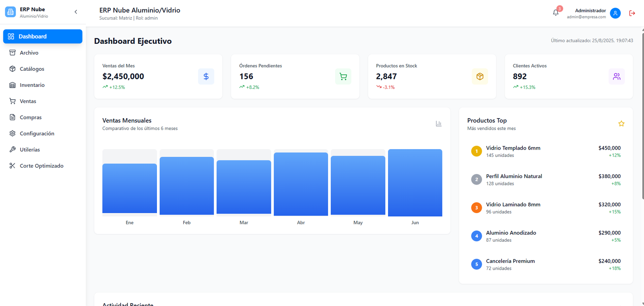Select Corte Optimizado in the sidebar
Viewport: 644px width, 306px height.
(41, 166)
